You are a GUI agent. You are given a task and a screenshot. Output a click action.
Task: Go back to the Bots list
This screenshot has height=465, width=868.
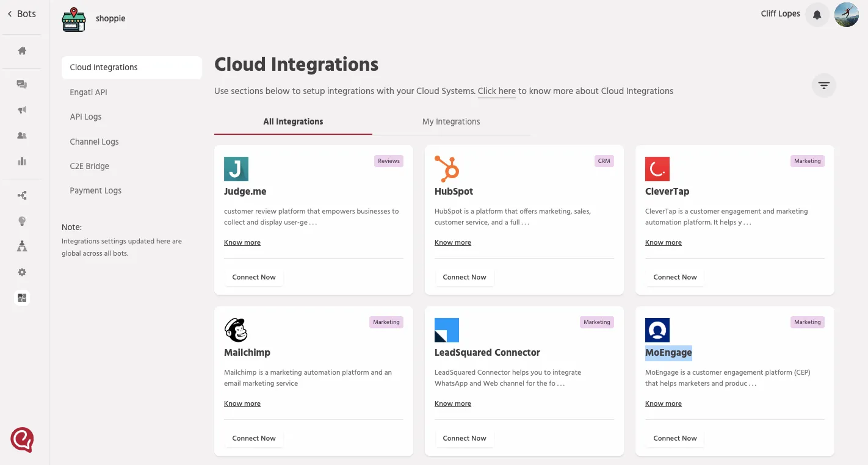[21, 14]
